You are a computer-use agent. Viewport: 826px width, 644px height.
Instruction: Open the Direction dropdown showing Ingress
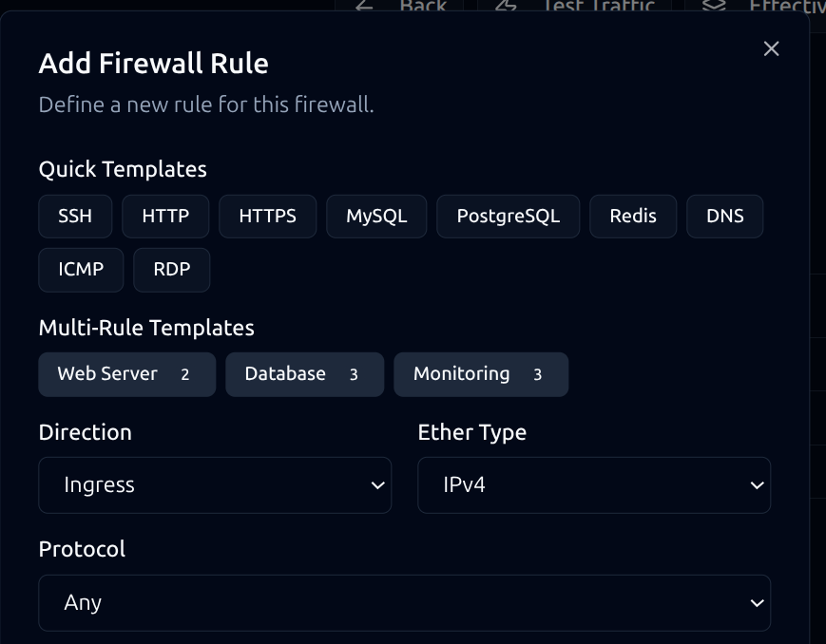click(215, 484)
